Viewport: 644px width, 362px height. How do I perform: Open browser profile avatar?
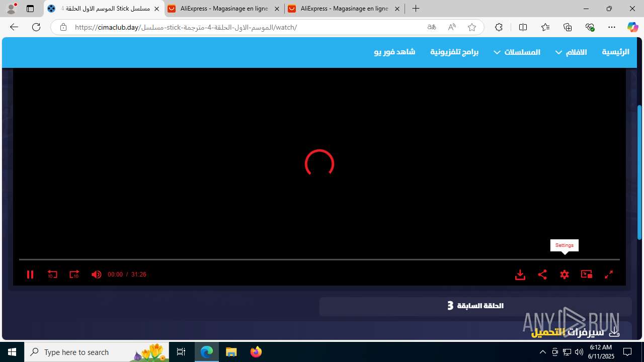click(11, 9)
